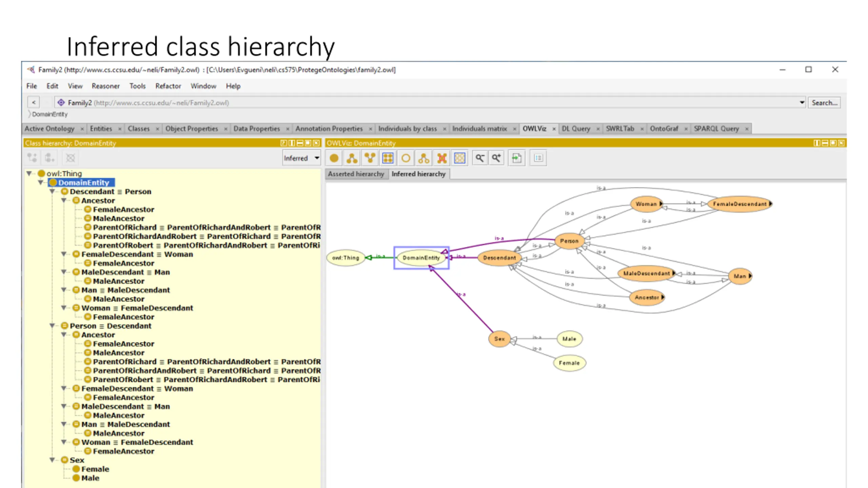Click the Add sibling class icon
Viewport: 868px width, 488px height.
[50, 158]
